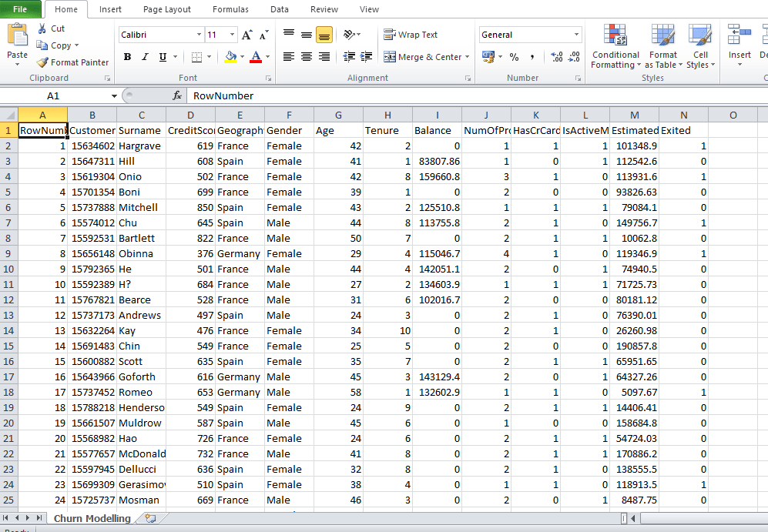Open Conditional Formatting menu

pyautogui.click(x=615, y=46)
